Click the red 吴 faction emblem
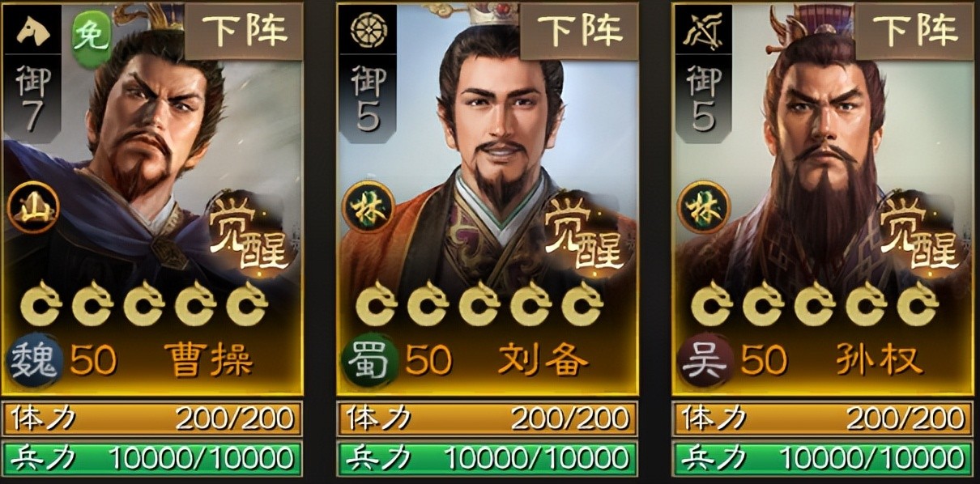The height and width of the screenshot is (484, 980). [x=706, y=363]
